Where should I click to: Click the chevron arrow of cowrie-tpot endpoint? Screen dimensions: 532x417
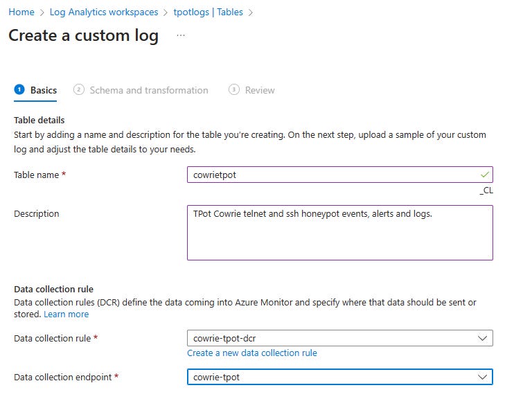(482, 377)
